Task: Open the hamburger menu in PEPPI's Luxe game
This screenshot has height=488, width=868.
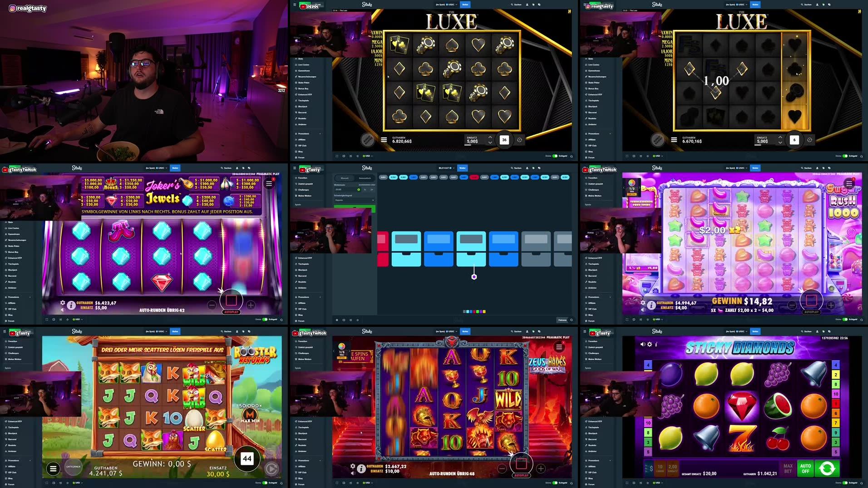Action: click(x=384, y=140)
